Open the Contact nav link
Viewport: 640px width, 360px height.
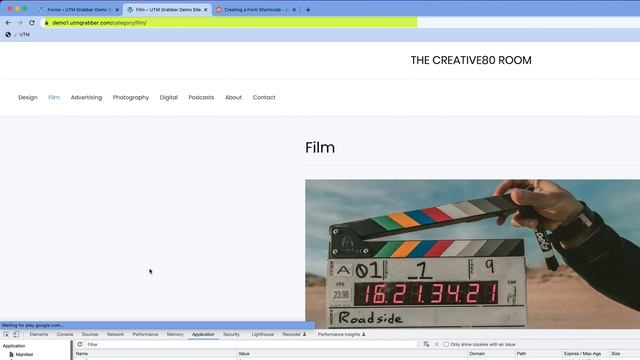[x=264, y=98]
